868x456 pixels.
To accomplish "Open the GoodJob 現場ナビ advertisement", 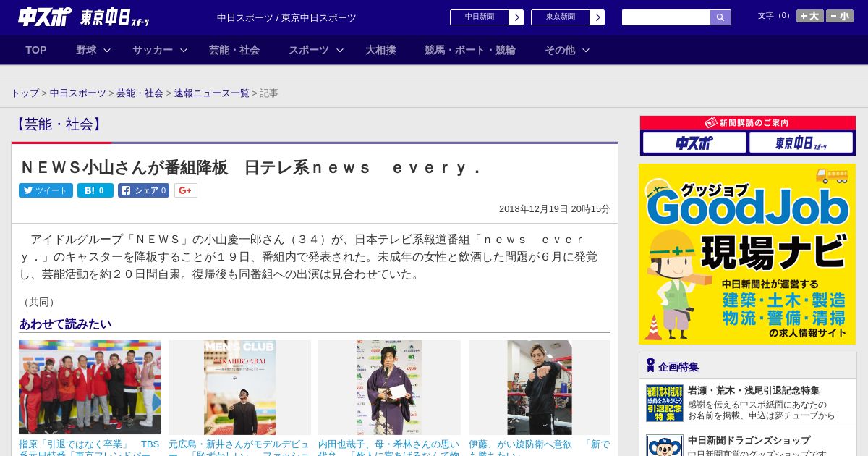I will coord(747,254).
